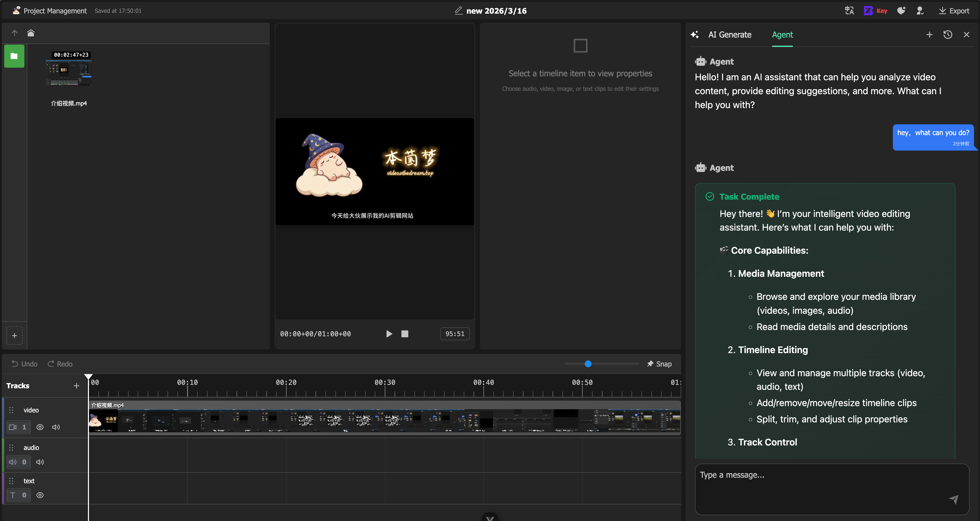980x521 pixels.
Task: Toggle video track visibility eye
Action: [x=40, y=427]
